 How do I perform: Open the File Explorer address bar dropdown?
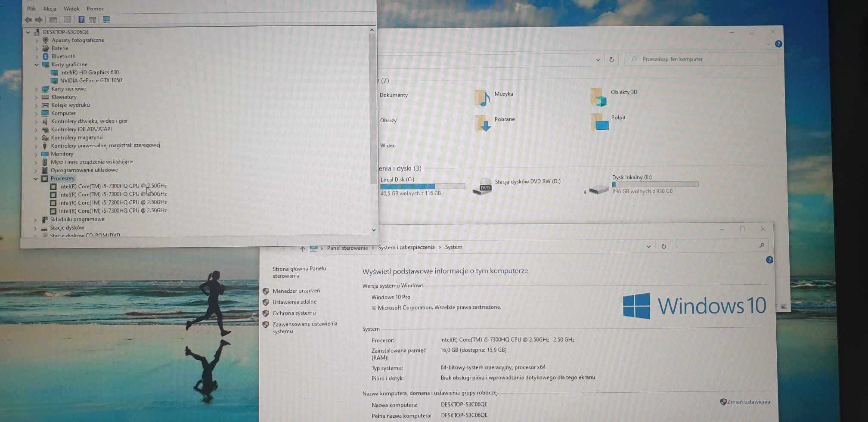click(598, 60)
